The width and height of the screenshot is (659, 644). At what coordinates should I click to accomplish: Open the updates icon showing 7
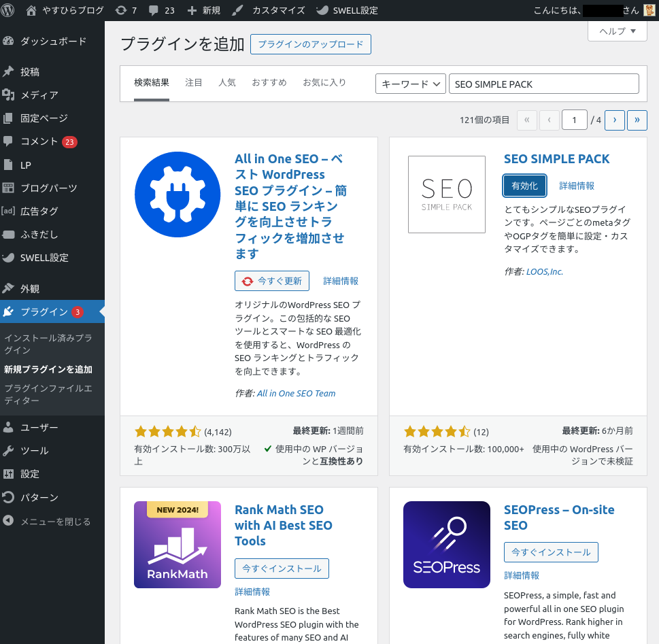point(120,10)
